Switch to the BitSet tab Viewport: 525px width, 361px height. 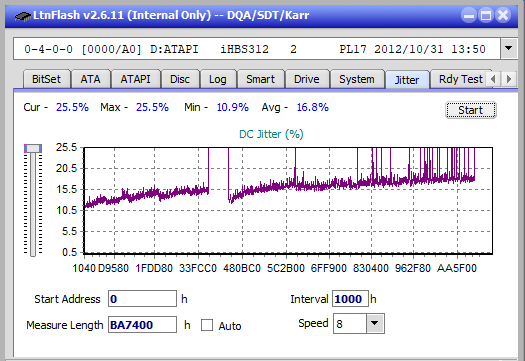click(47, 79)
